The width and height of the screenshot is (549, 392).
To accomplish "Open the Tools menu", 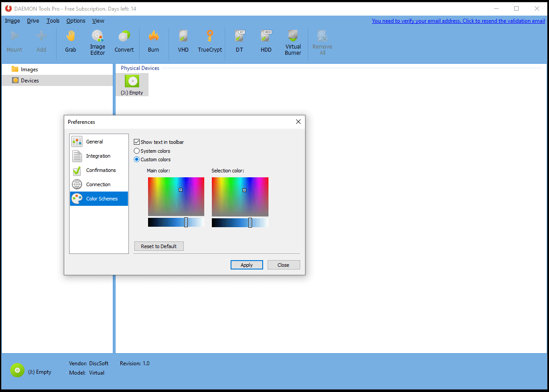I will (53, 21).
